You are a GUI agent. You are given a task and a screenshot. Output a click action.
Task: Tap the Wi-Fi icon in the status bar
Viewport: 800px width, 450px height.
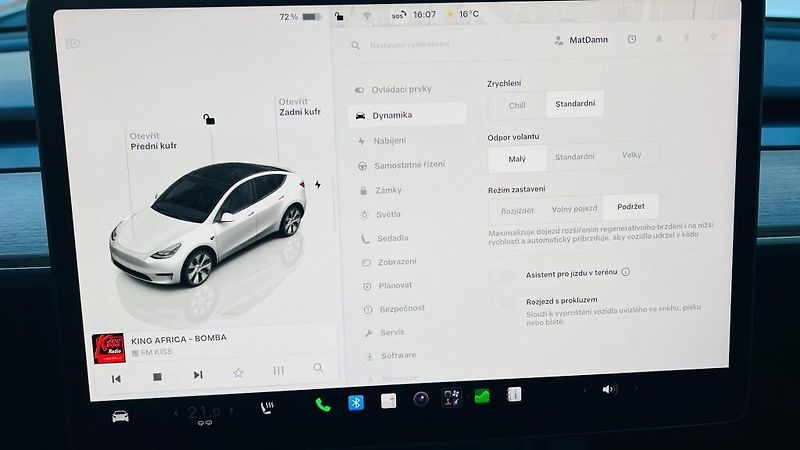tap(367, 16)
